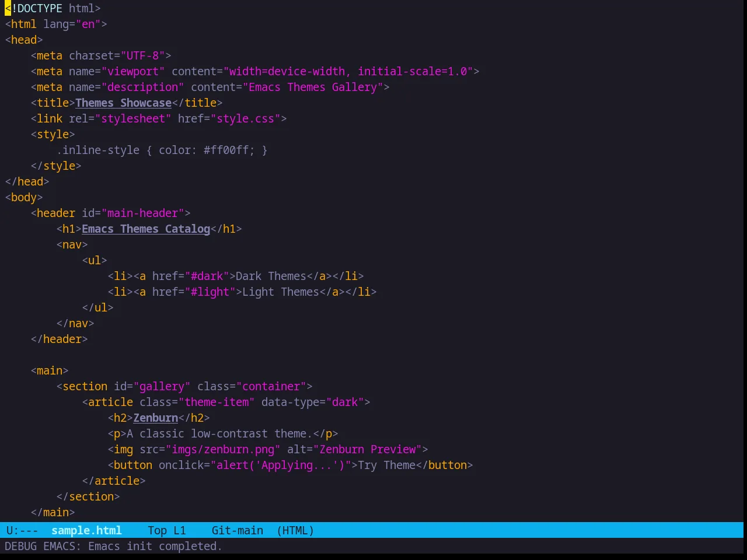Click the '.inline-style' CSS selector

pyautogui.click(x=98, y=150)
